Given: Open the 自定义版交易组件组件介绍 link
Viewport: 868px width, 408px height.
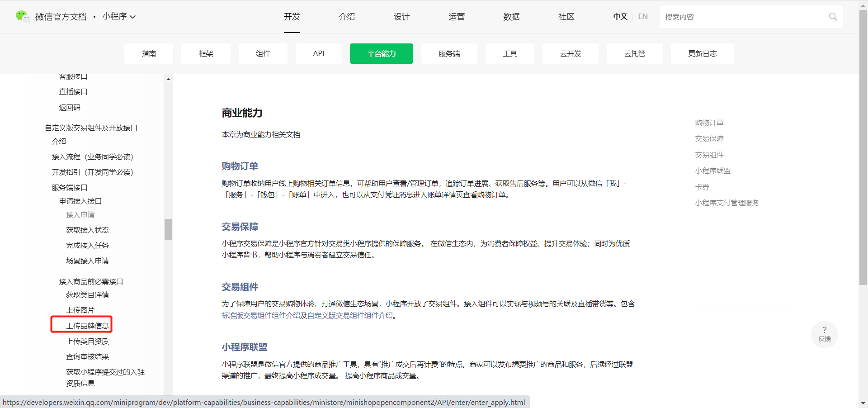Looking at the screenshot, I should click(x=350, y=315).
